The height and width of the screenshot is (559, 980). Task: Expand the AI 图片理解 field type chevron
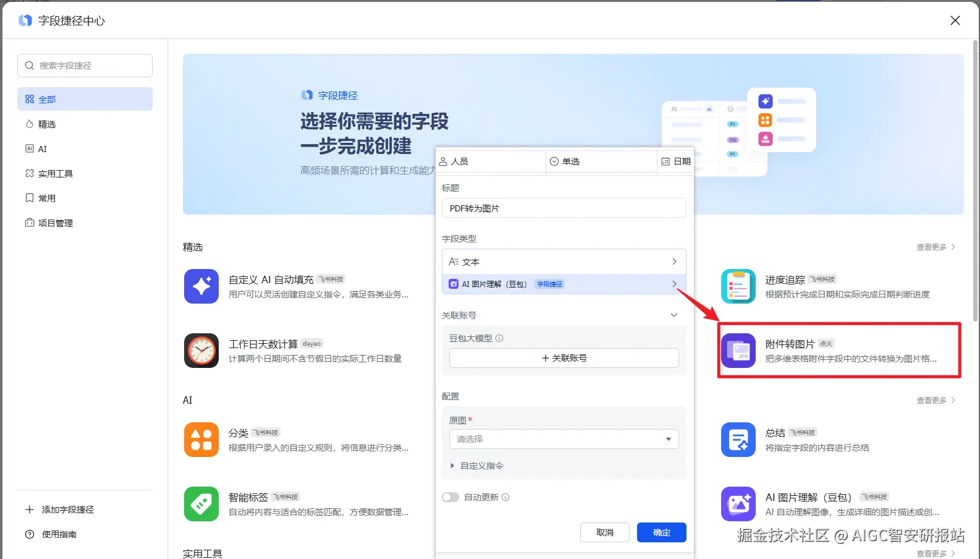point(674,284)
